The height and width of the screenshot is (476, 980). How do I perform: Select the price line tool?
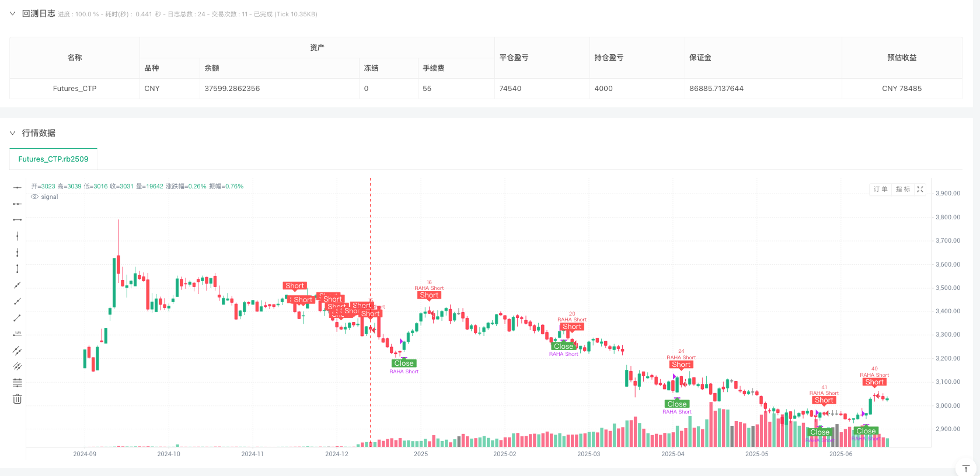click(x=18, y=334)
